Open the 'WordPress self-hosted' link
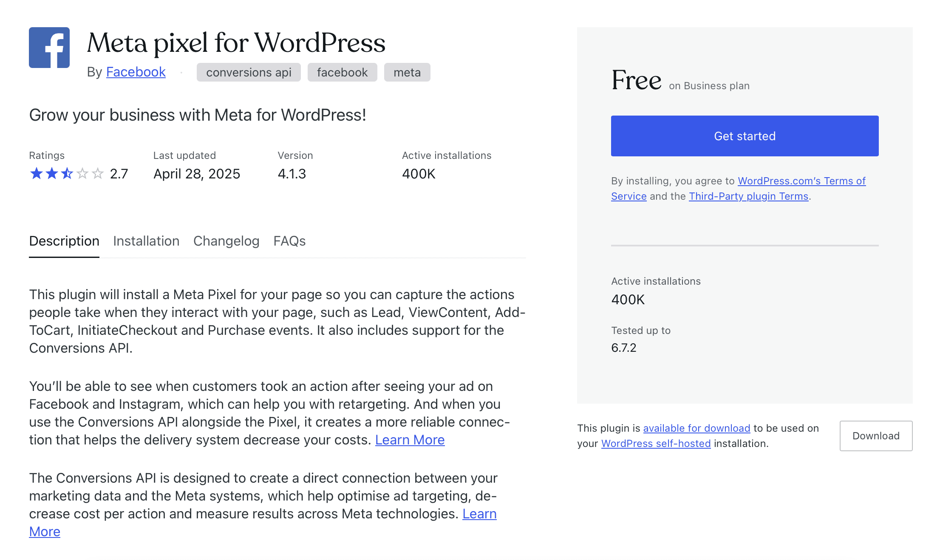The image size is (940, 560). point(656,444)
